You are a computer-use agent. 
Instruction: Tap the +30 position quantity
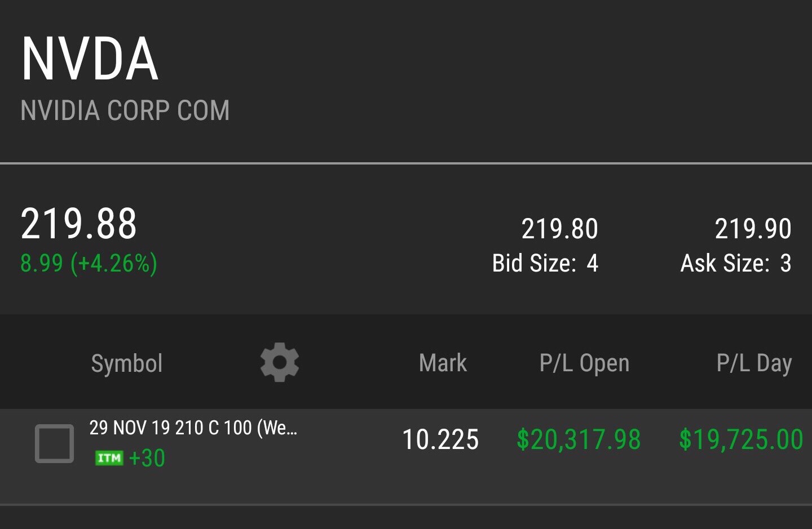(x=147, y=458)
